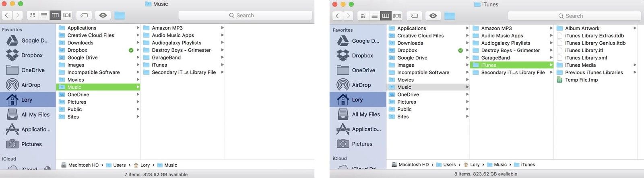
Task: Open All My Files in iTunes window sidebar
Action: 358,114
